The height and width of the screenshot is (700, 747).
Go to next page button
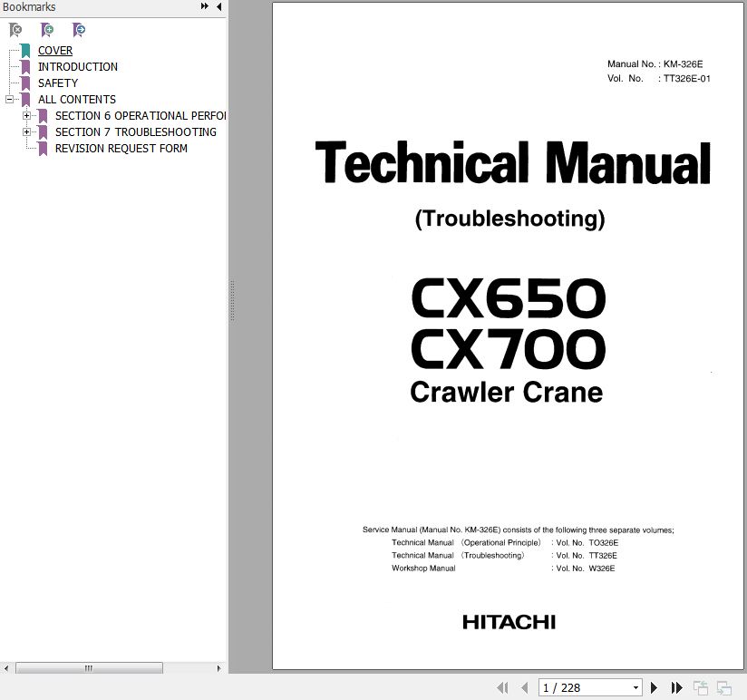(655, 687)
